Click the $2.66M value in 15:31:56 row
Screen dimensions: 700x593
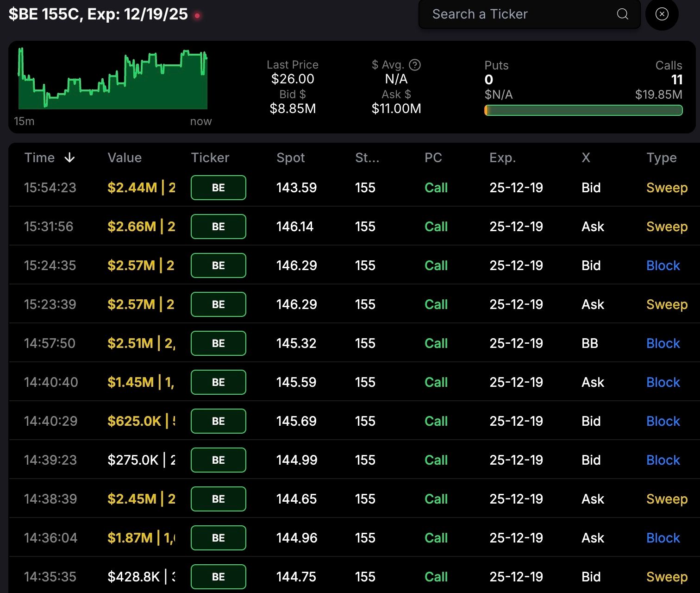pos(132,227)
